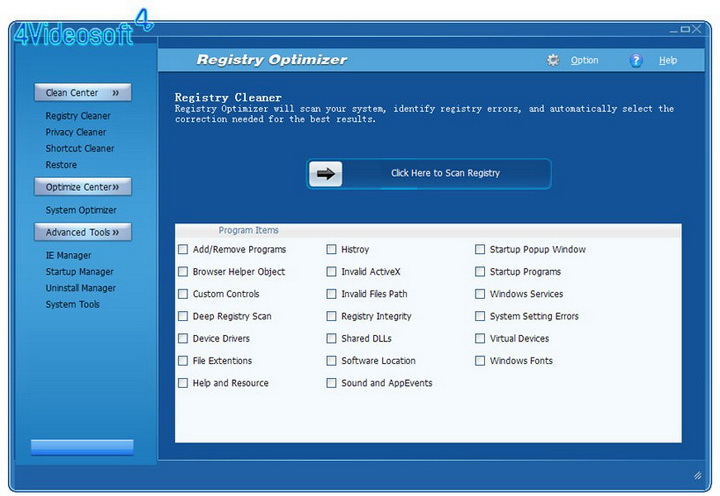720x496 pixels.
Task: Check the Custom Controls option
Action: click(183, 294)
